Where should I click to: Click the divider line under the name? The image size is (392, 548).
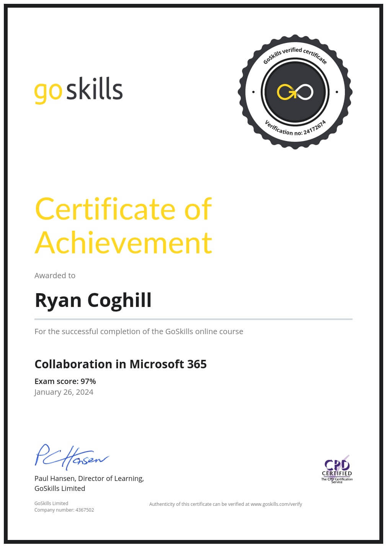click(x=193, y=319)
